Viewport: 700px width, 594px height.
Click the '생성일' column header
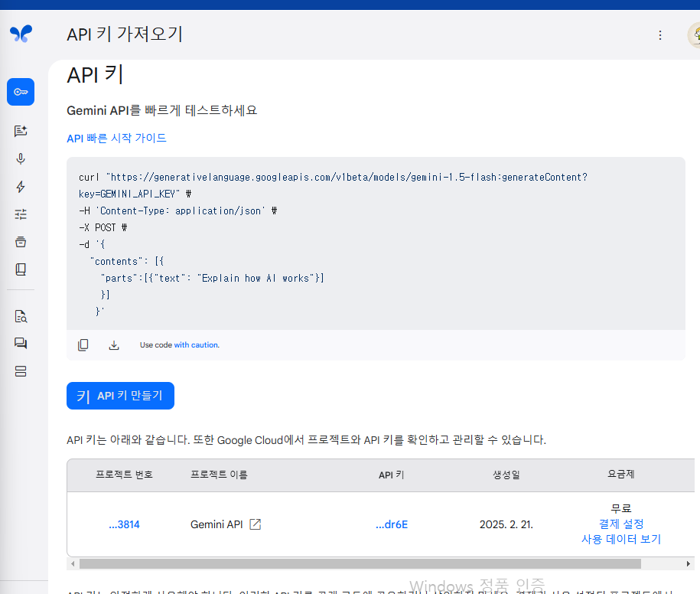(x=506, y=475)
